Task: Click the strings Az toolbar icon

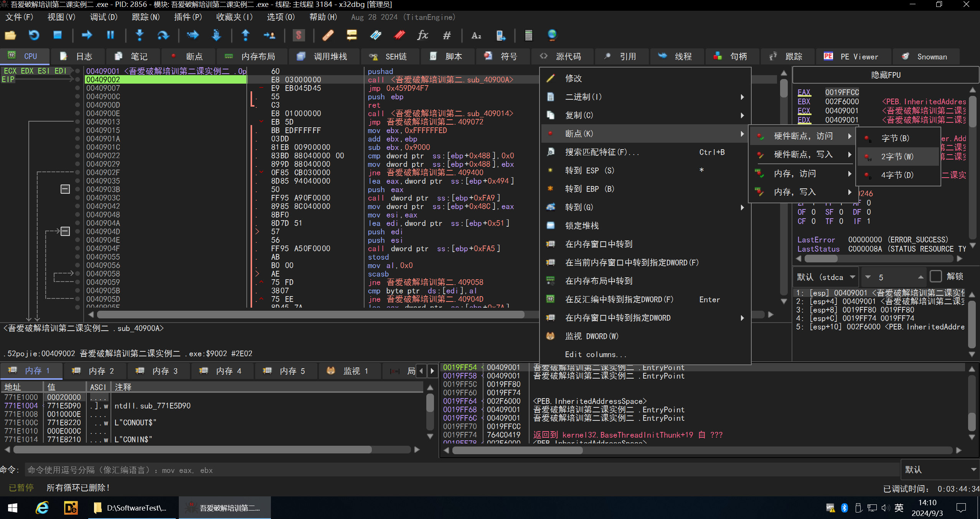Action: pos(476,35)
